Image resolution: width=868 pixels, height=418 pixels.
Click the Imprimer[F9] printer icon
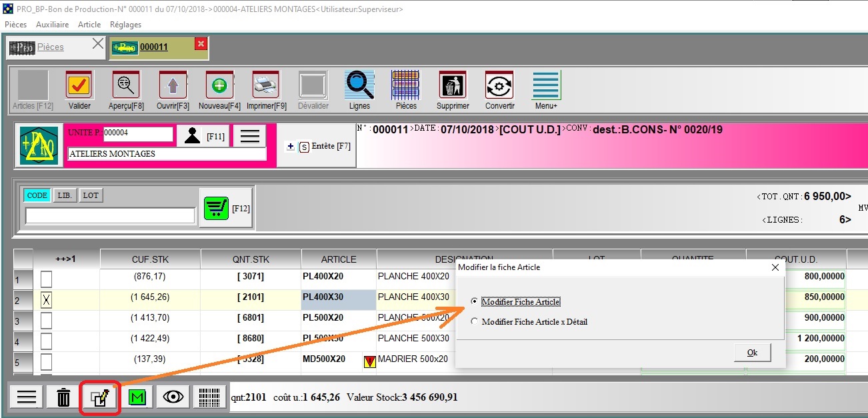click(x=266, y=85)
